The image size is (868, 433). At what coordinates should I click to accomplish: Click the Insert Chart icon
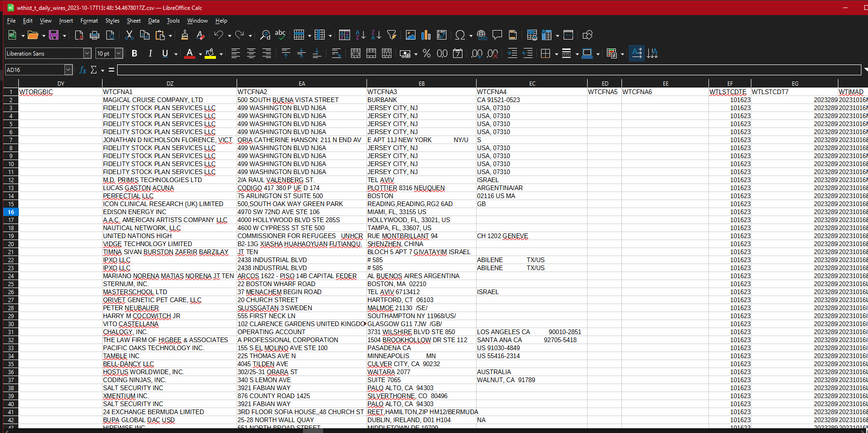[426, 35]
